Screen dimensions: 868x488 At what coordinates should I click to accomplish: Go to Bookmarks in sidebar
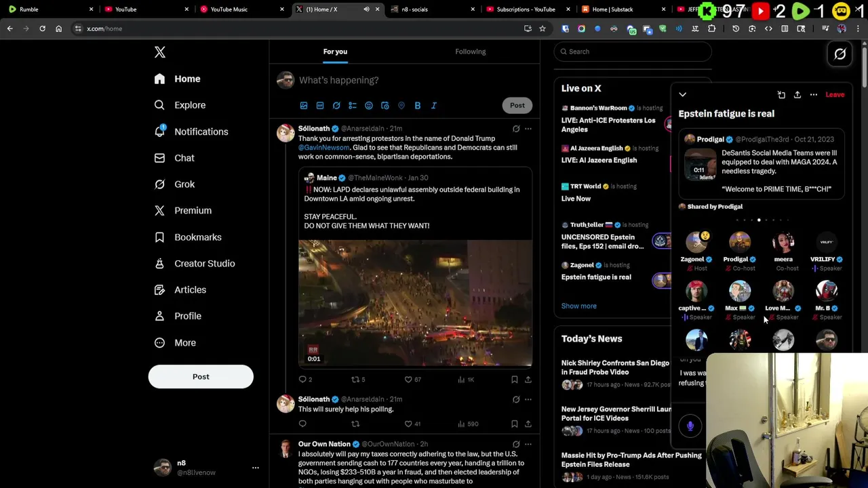(187, 237)
